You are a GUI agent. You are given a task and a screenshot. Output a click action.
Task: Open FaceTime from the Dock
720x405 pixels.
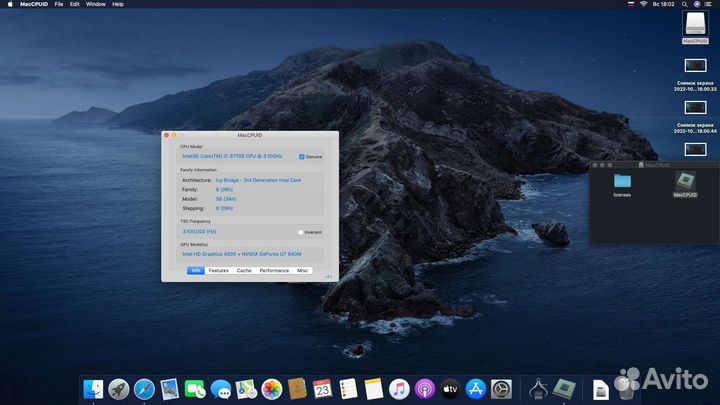click(x=195, y=389)
